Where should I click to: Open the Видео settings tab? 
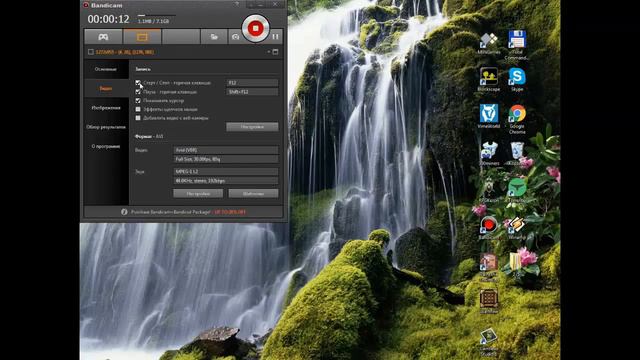point(106,88)
